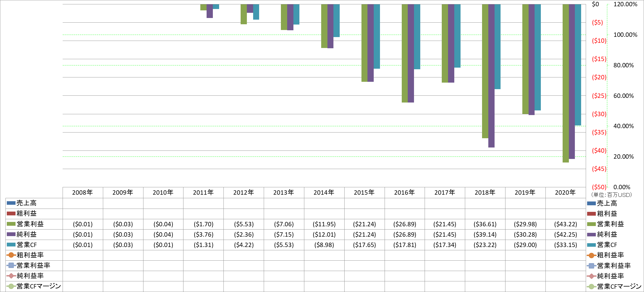Click the 2015 green 営業利益 bar

coord(364,43)
